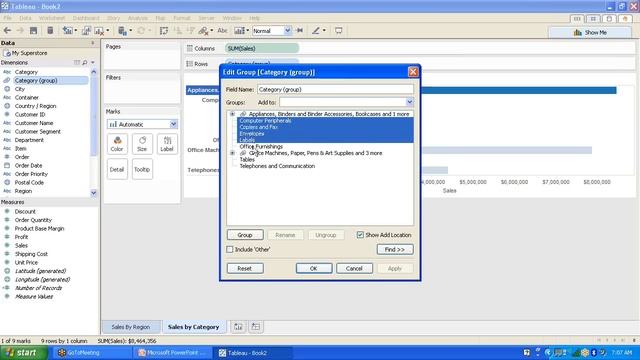Select Computer Peripherals in the groups list

click(265, 121)
